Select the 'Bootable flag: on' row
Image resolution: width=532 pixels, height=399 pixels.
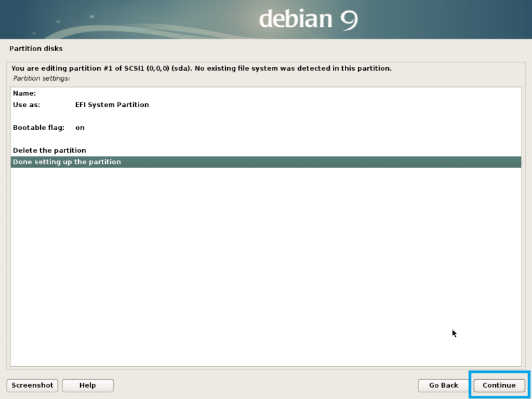point(265,128)
